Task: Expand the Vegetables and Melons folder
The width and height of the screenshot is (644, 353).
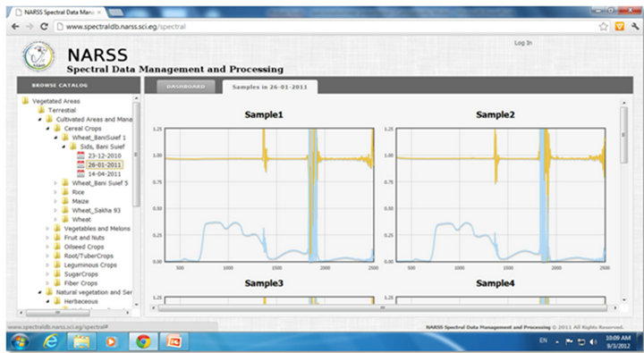Action: tap(47, 229)
